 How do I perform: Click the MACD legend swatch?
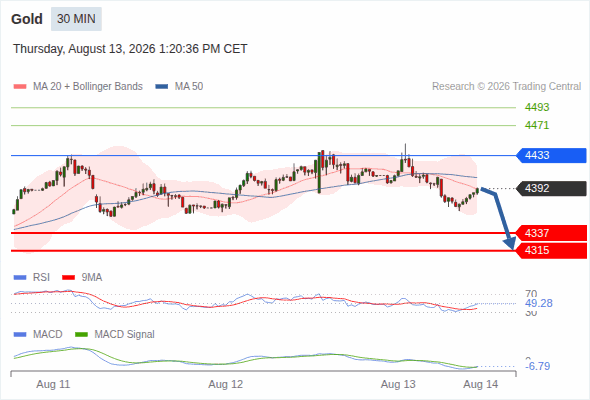(x=20, y=335)
